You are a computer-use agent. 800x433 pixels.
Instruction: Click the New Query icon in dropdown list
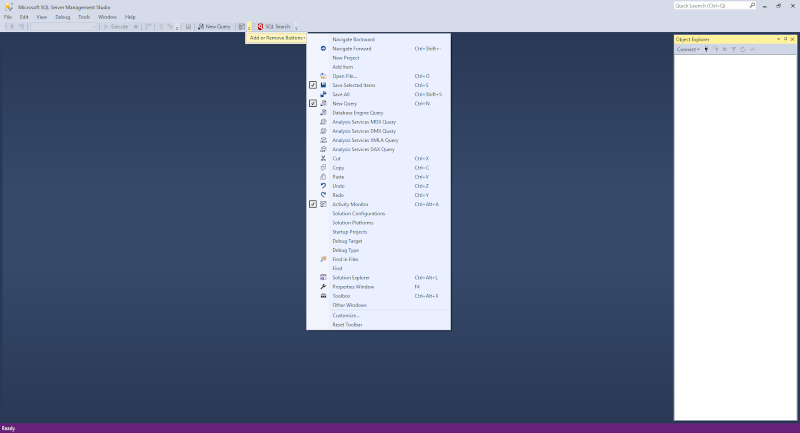323,104
